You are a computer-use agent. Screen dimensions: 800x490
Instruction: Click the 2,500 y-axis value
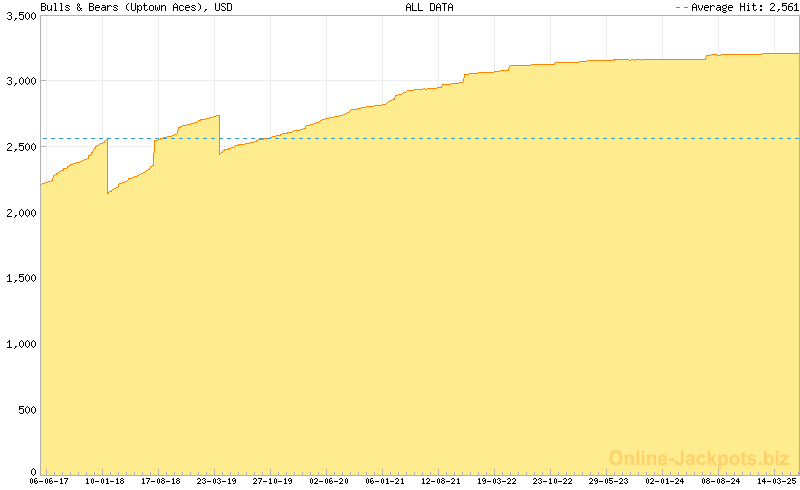coord(18,148)
